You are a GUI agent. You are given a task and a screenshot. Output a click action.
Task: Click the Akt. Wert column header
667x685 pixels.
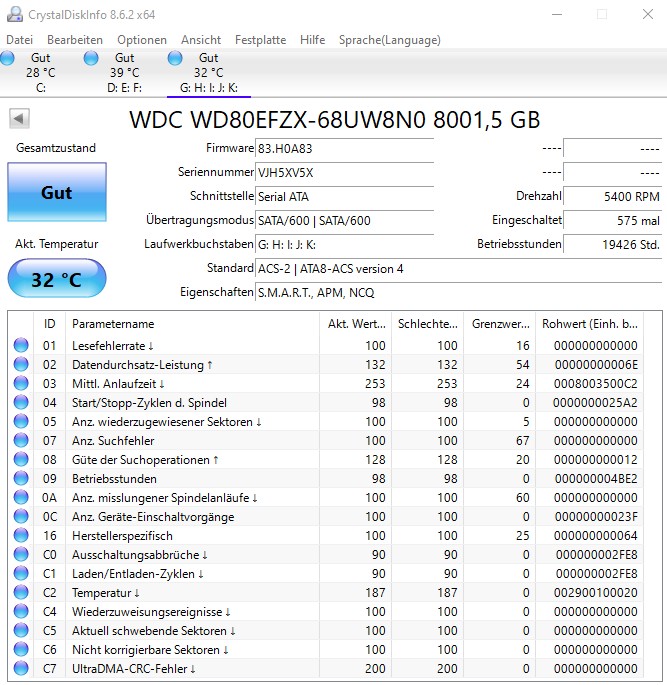pyautogui.click(x=356, y=324)
